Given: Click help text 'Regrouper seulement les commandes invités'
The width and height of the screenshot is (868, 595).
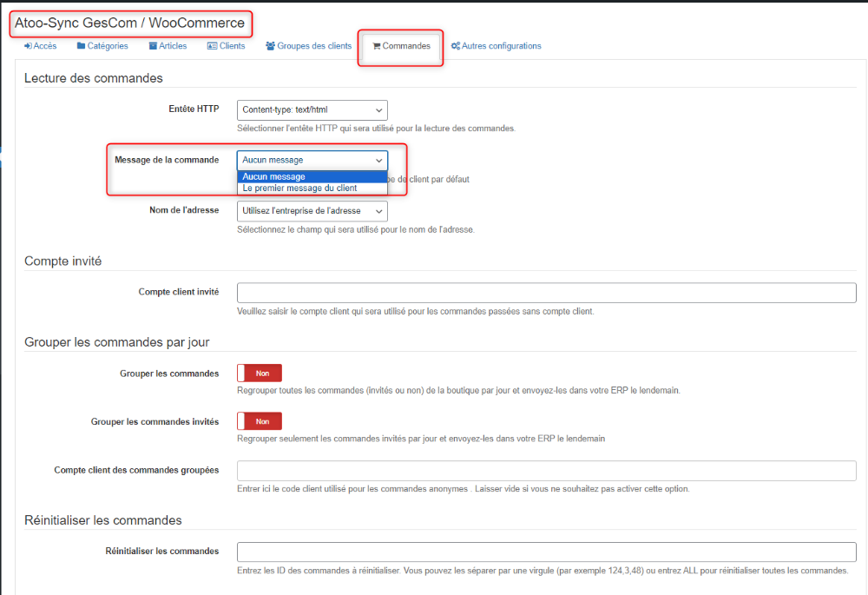Looking at the screenshot, I should click(x=421, y=439).
